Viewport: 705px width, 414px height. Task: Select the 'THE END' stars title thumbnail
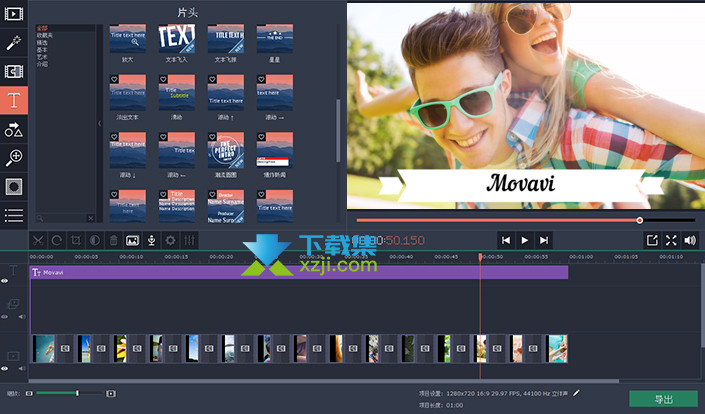(x=275, y=39)
